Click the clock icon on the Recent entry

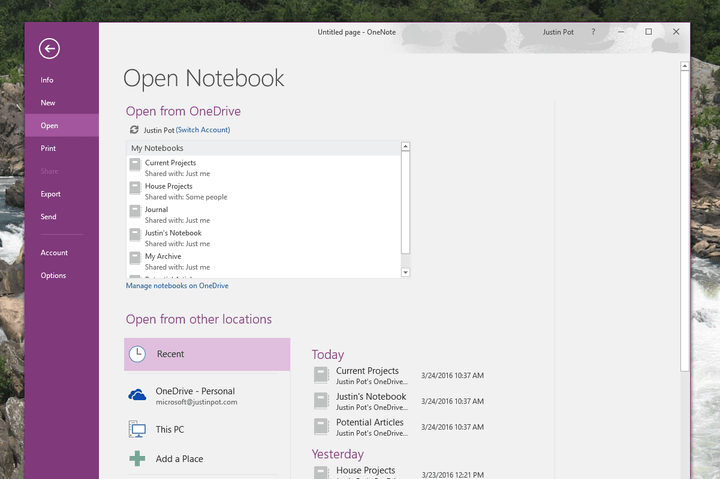point(137,354)
